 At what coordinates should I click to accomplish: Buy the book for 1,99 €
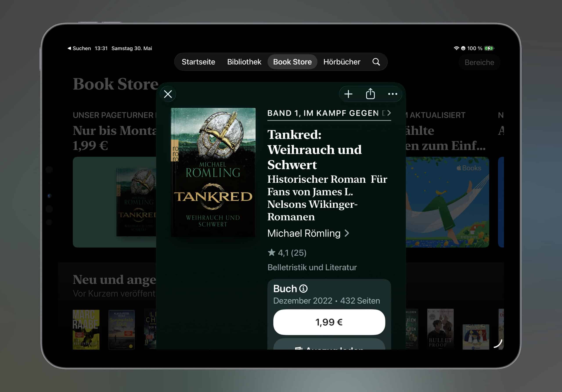[329, 322]
